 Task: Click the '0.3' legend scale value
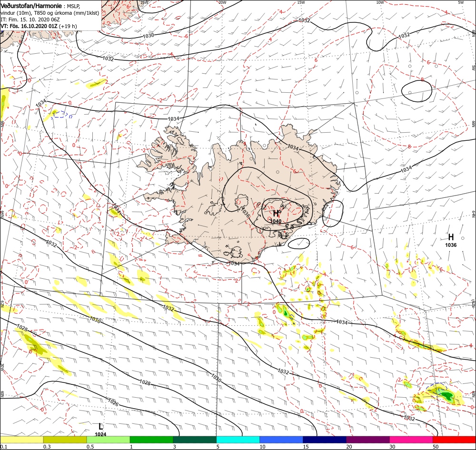click(x=47, y=447)
